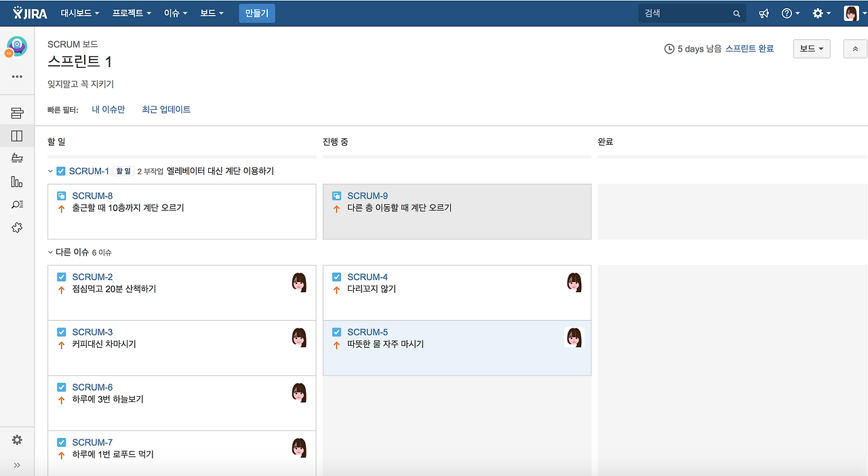The height and width of the screenshot is (476, 868).
Task: Click the task type checkbox on SCRUM-1
Action: coord(61,172)
